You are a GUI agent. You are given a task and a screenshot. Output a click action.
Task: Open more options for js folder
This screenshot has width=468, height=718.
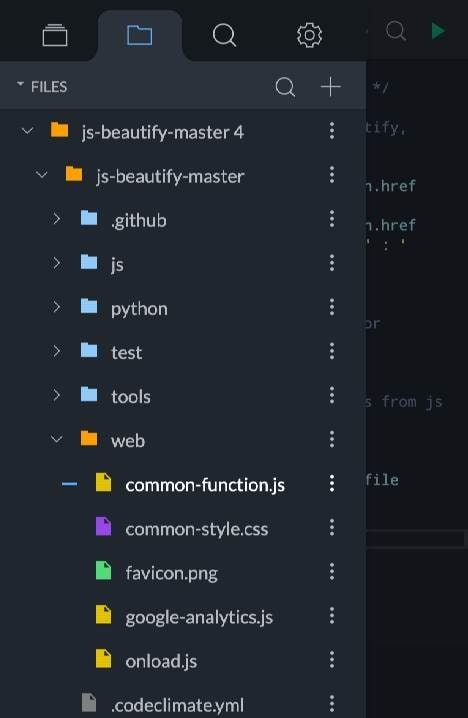pos(332,263)
